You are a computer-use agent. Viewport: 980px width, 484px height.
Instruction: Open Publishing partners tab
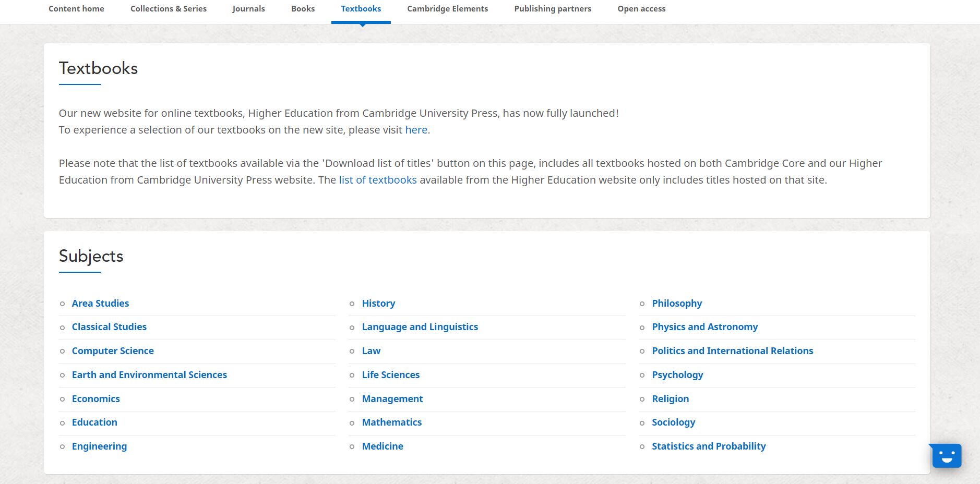[x=553, y=9]
